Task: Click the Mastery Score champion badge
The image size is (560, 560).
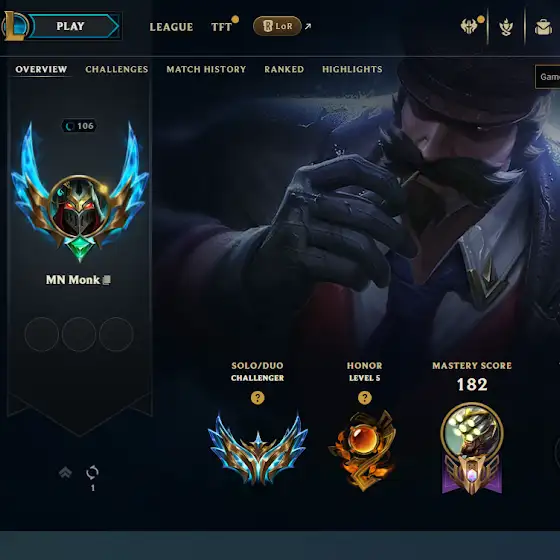Action: click(x=472, y=449)
